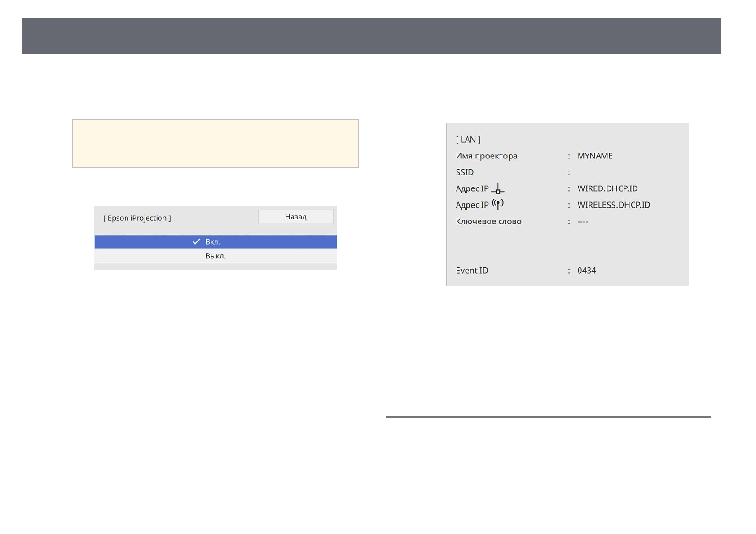Click the Event ID value 0434
This screenshot has height=534, width=756.
pyautogui.click(x=586, y=271)
